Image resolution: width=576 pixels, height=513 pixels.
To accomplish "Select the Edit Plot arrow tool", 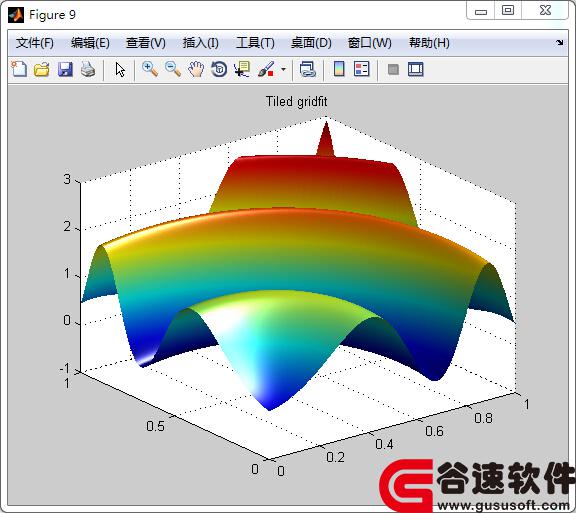I will pyautogui.click(x=120, y=69).
